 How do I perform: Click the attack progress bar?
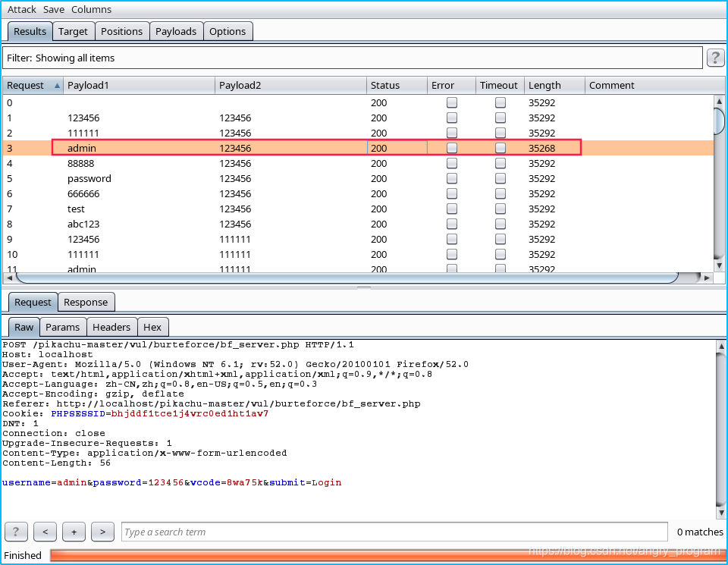388,555
